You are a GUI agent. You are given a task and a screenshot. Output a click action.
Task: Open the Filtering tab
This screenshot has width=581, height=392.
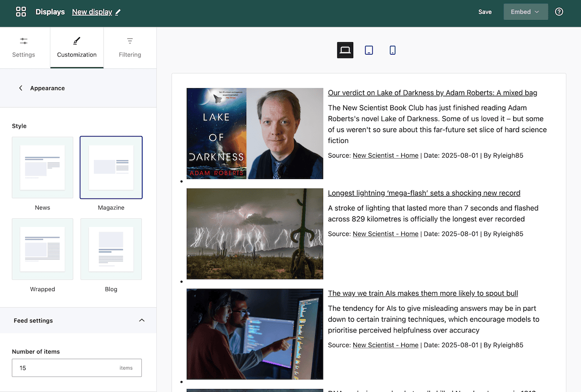(130, 47)
